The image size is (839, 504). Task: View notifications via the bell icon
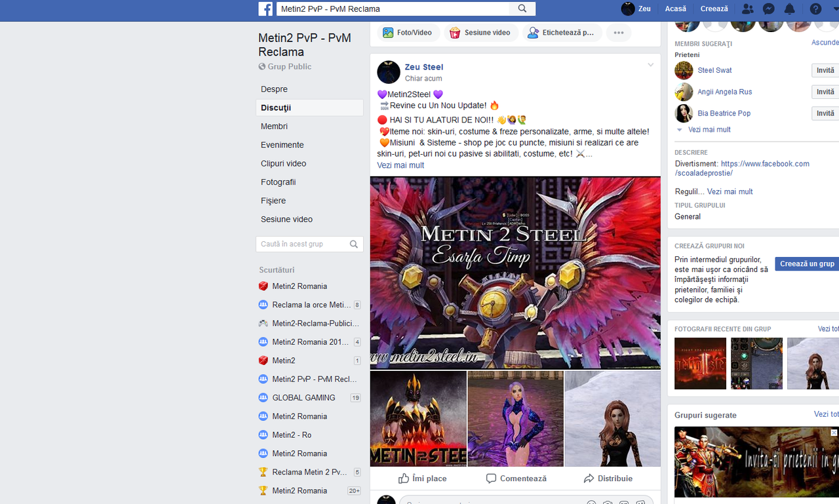[x=789, y=9]
